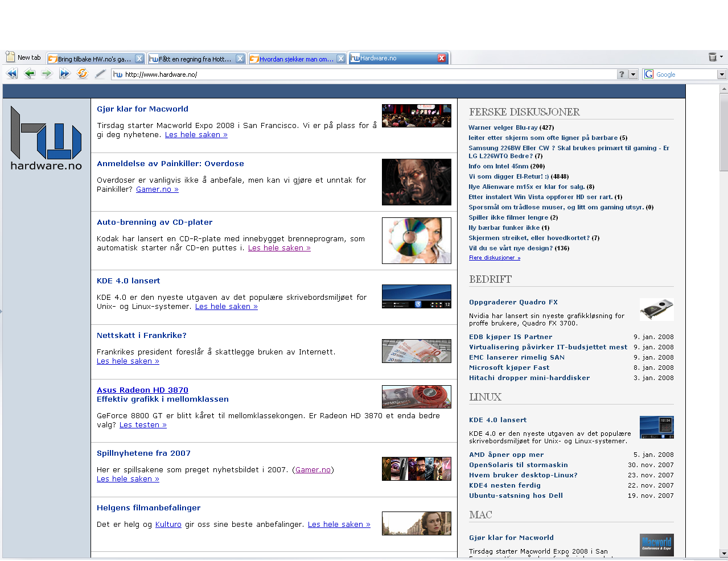Click the vertical scrollbar thumb

pyautogui.click(x=723, y=131)
